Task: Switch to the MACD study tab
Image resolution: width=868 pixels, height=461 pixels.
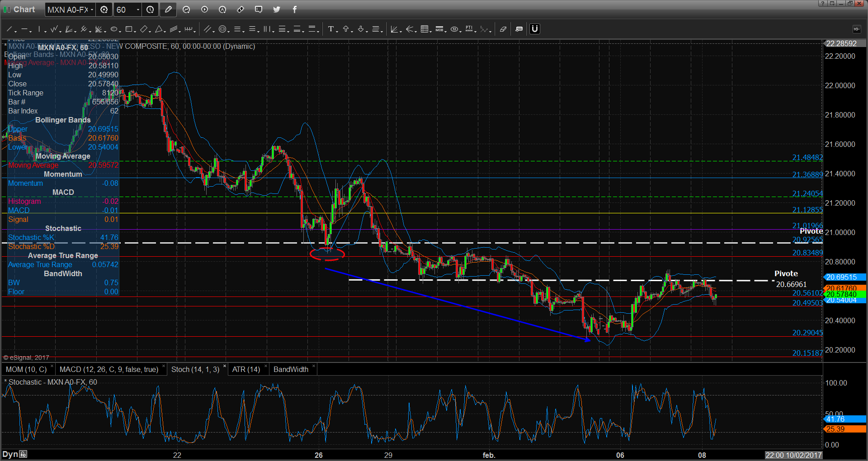Action: 109,369
